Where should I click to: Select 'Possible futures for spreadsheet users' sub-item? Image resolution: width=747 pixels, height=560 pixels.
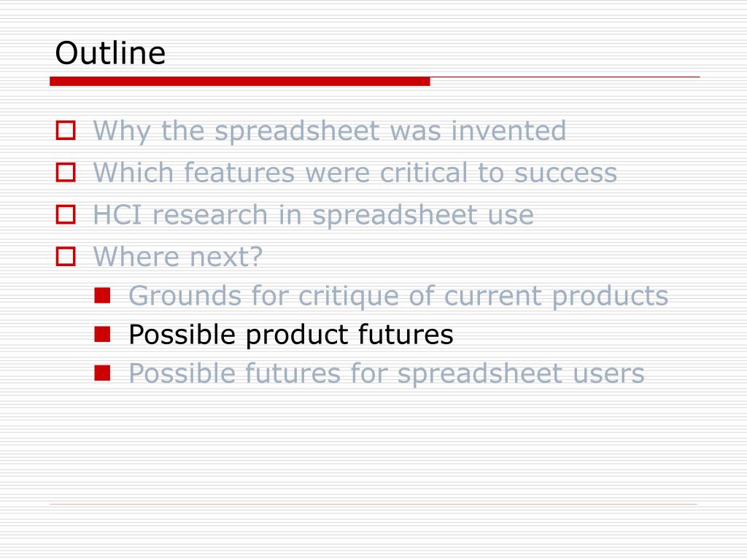[387, 374]
